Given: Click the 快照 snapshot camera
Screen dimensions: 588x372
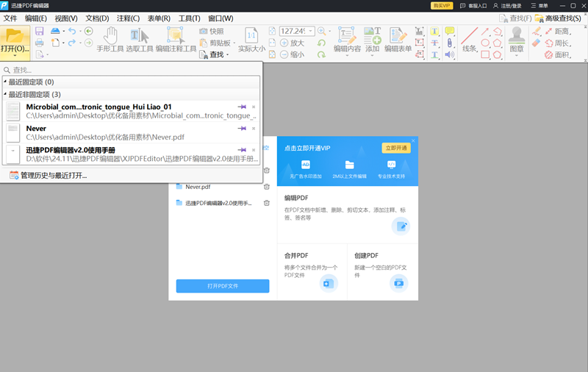Looking at the screenshot, I should pos(212,31).
